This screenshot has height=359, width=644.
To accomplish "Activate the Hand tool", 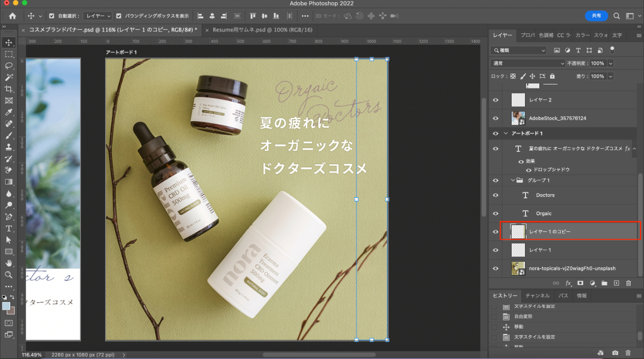I will (x=9, y=263).
